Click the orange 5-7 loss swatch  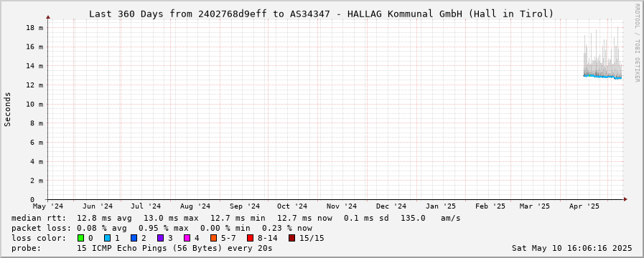point(213,238)
